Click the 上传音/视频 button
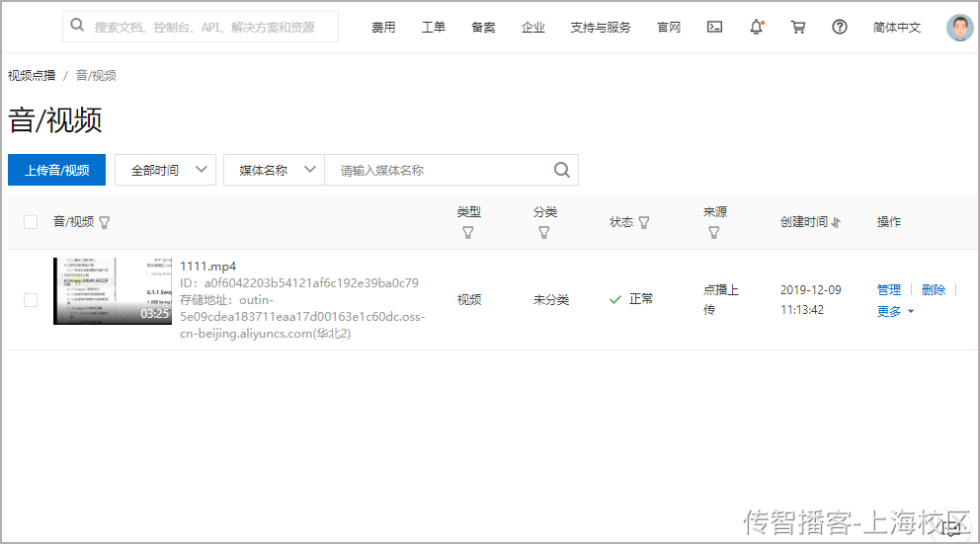 pos(57,170)
